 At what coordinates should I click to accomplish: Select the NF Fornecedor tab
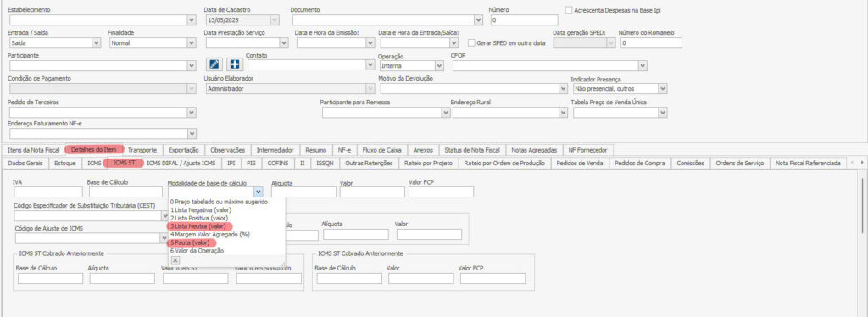tap(587, 150)
